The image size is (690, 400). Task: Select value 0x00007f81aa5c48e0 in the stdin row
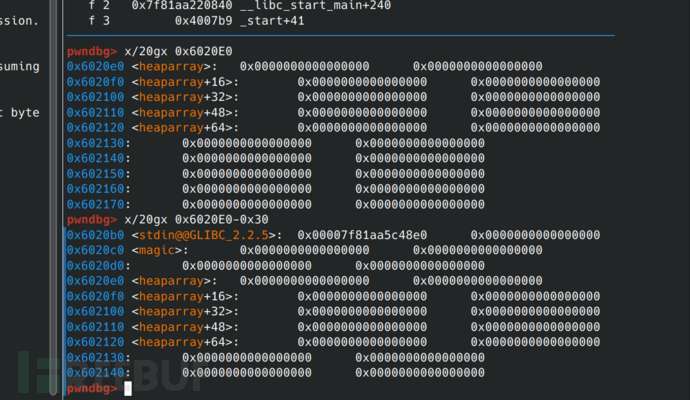point(362,235)
